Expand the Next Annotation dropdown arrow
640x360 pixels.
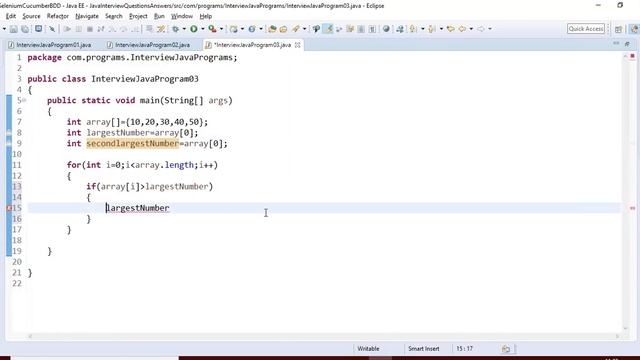422,29
